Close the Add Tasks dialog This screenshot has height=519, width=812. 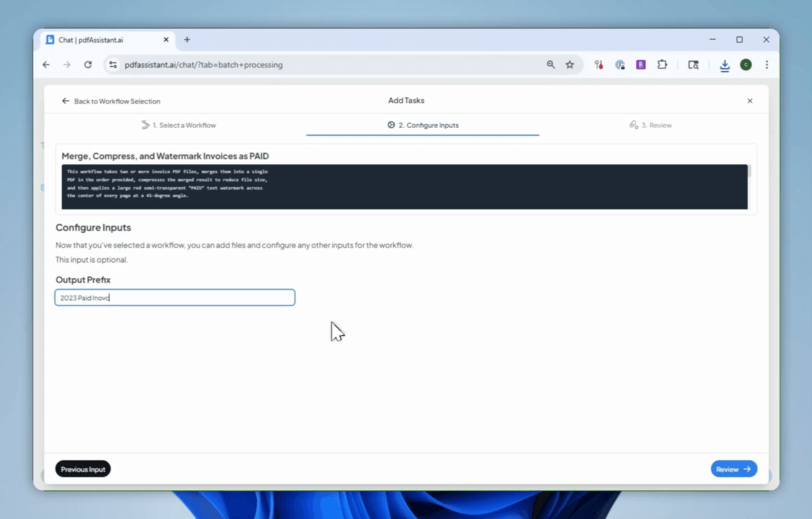750,101
